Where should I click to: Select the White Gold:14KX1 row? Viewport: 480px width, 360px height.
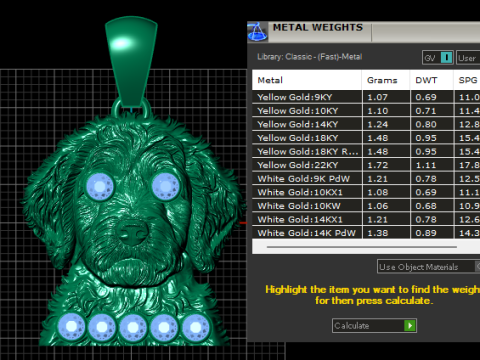(x=366, y=220)
